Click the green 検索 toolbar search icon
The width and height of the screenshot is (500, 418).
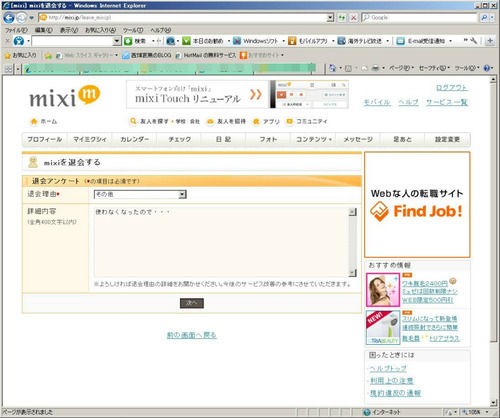(128, 41)
